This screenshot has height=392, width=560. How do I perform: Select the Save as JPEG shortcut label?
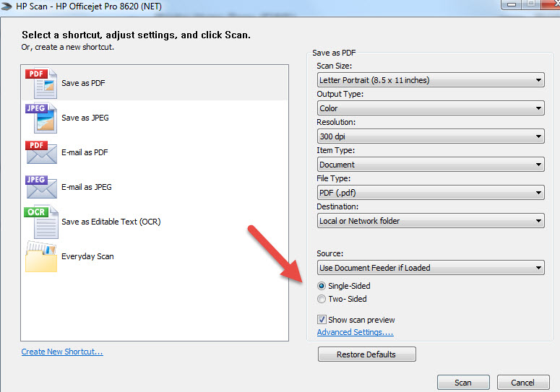coord(85,118)
